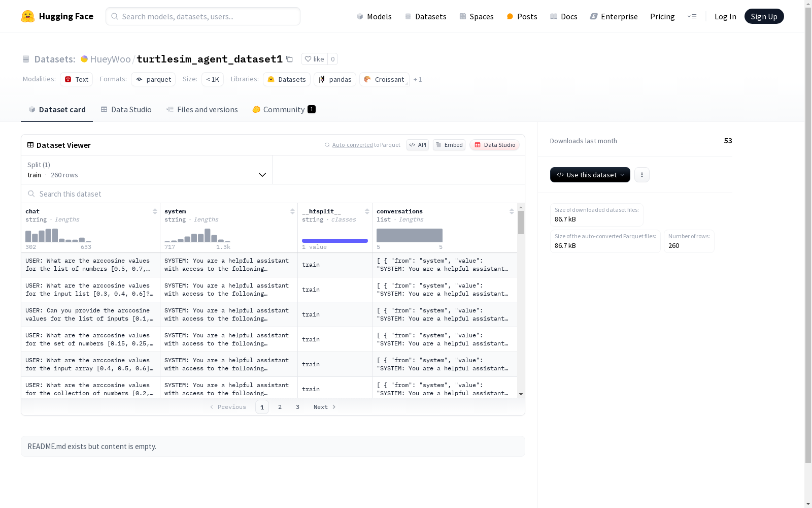Select the Datasets library tag

point(287,79)
